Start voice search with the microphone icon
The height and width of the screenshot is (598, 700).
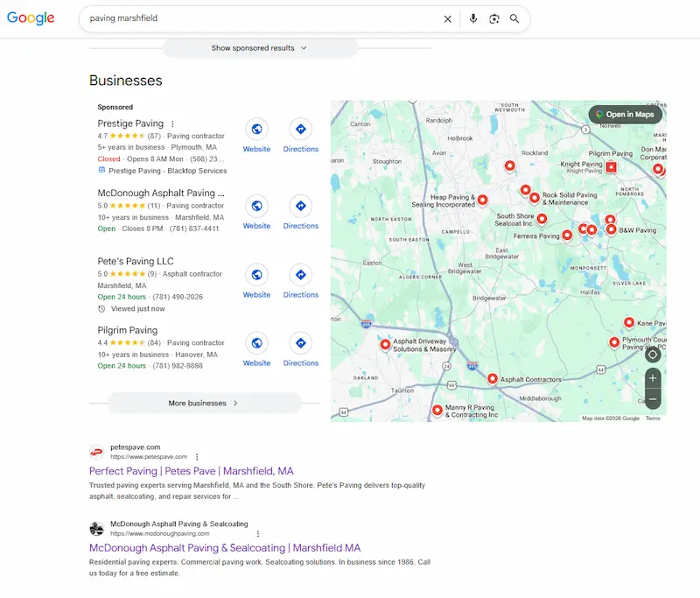[473, 18]
